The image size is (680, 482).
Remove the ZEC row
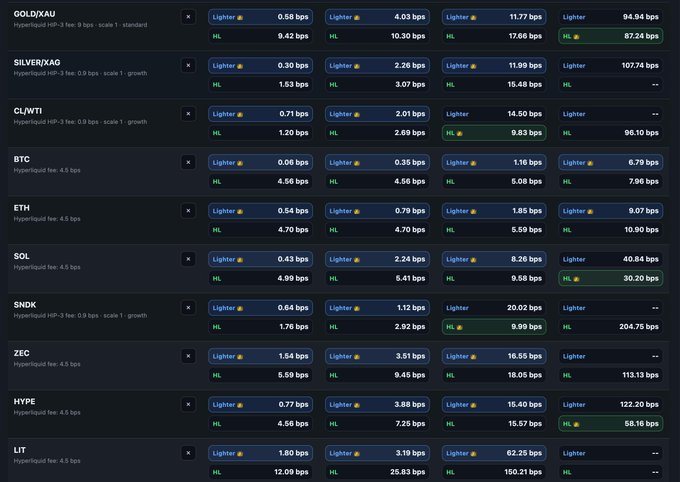point(188,356)
